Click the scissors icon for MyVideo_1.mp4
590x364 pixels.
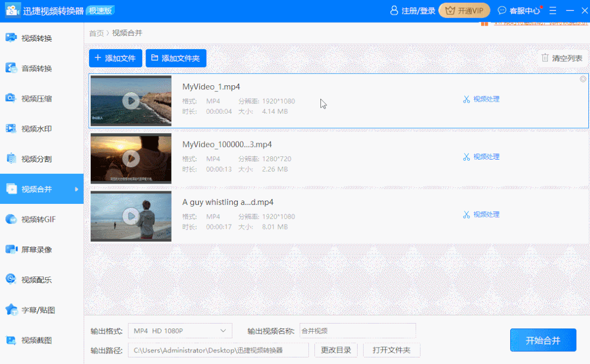[x=466, y=99]
